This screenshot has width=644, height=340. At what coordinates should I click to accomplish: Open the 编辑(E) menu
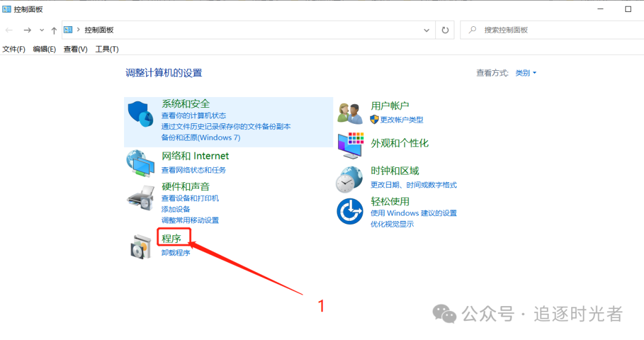coord(44,49)
